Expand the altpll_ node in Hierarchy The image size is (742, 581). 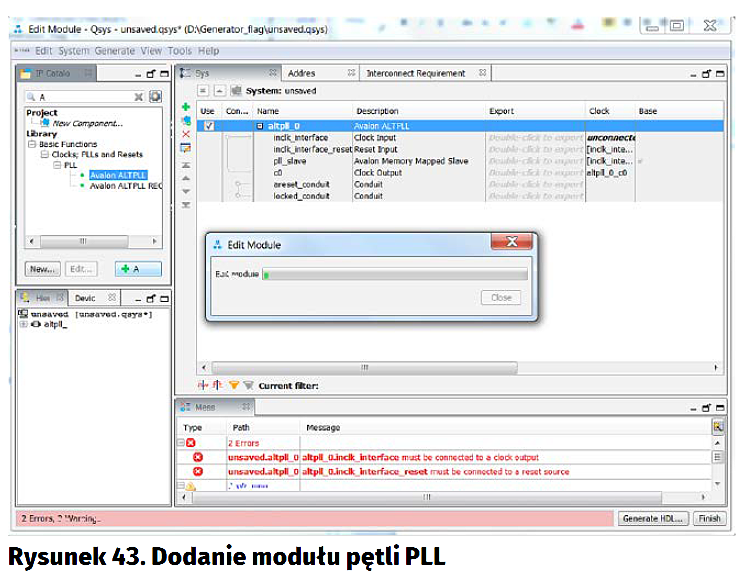click(23, 325)
